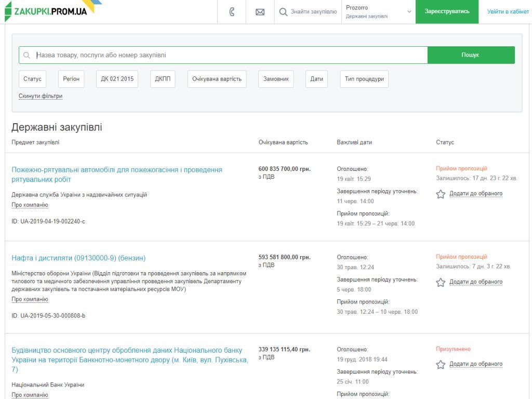Click the Статус column header
This screenshot has width=532, height=399.
point(445,142)
